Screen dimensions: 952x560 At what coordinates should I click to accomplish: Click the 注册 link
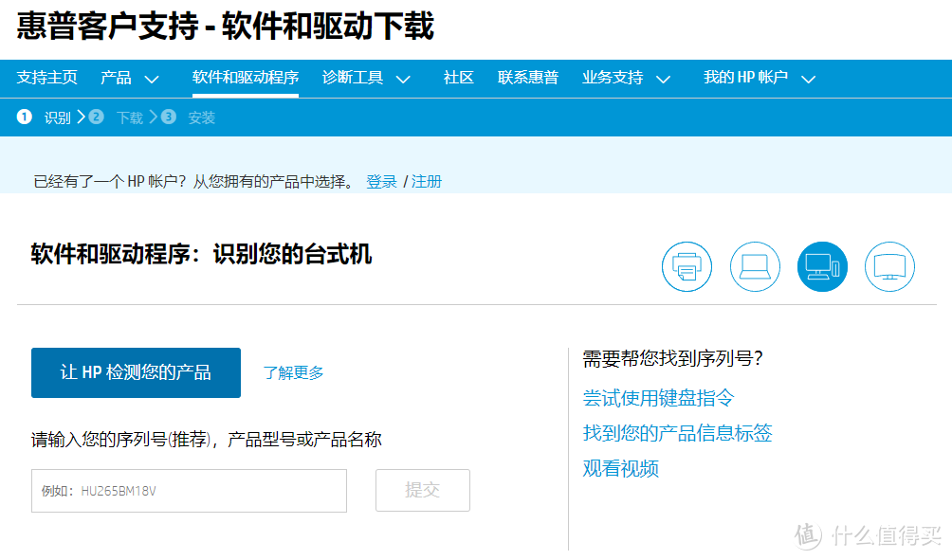pos(427,181)
